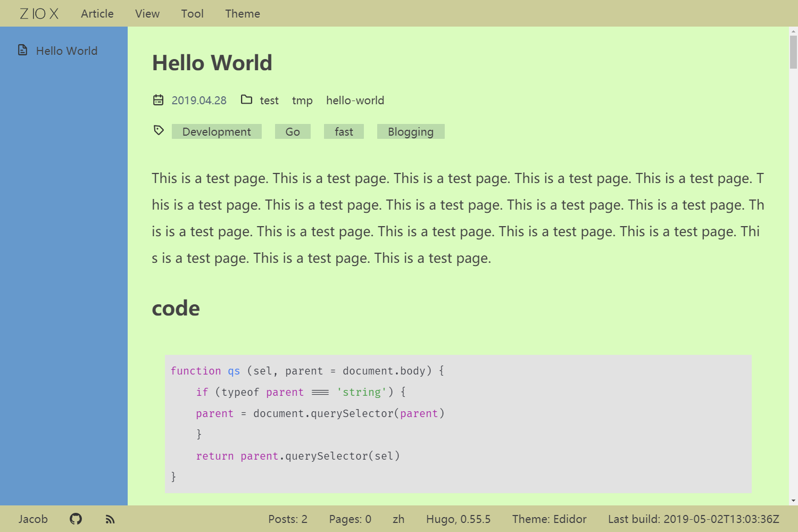Open the Theme menu

tap(243, 14)
